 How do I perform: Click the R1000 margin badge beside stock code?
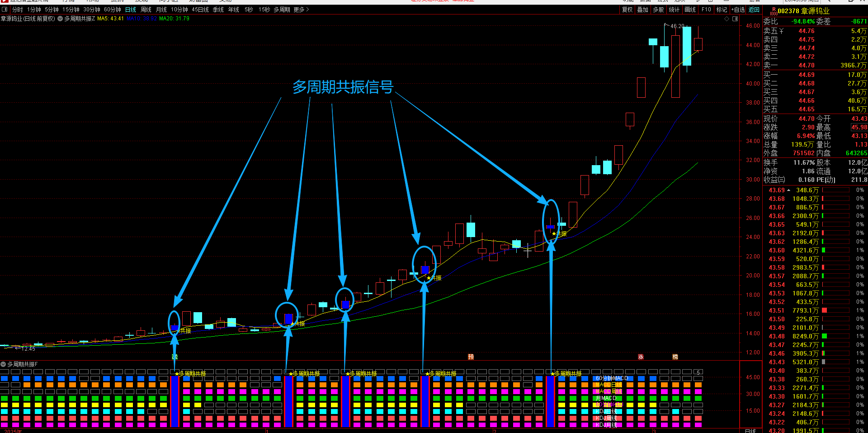click(x=774, y=11)
